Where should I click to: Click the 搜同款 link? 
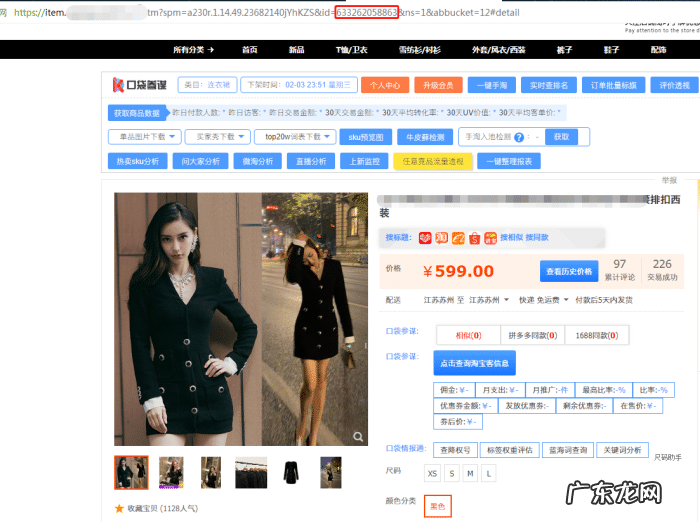(537, 238)
